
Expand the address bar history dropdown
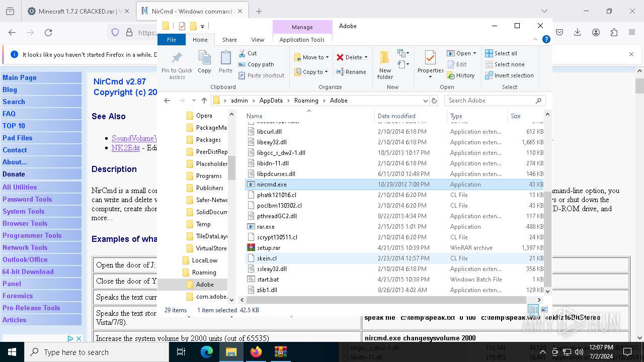pyautogui.click(x=426, y=101)
